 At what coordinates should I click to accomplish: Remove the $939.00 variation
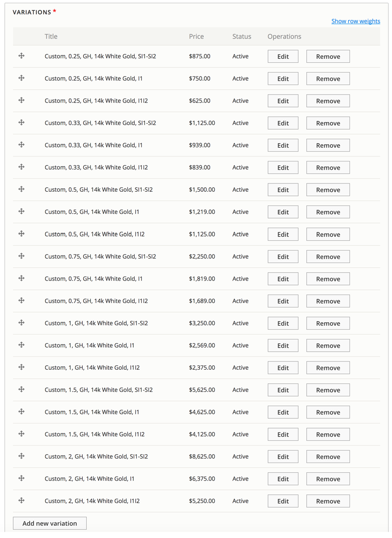[x=328, y=145]
